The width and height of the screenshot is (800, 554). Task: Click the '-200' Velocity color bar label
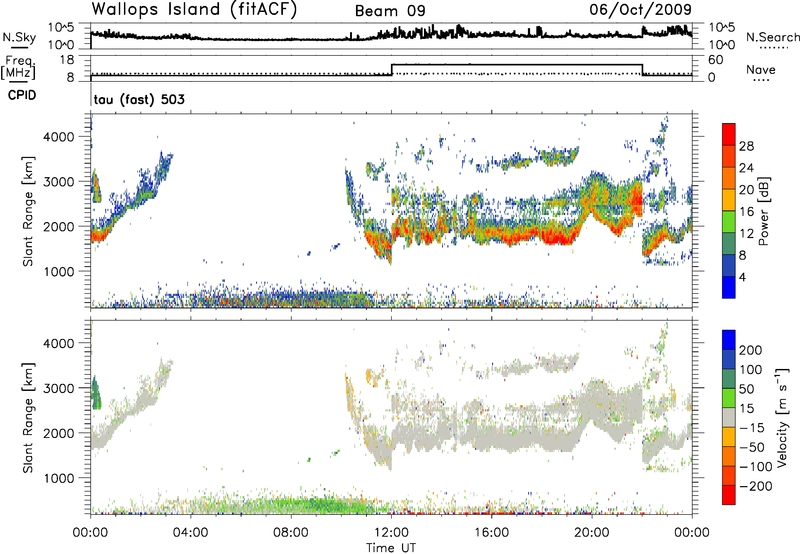pos(755,486)
